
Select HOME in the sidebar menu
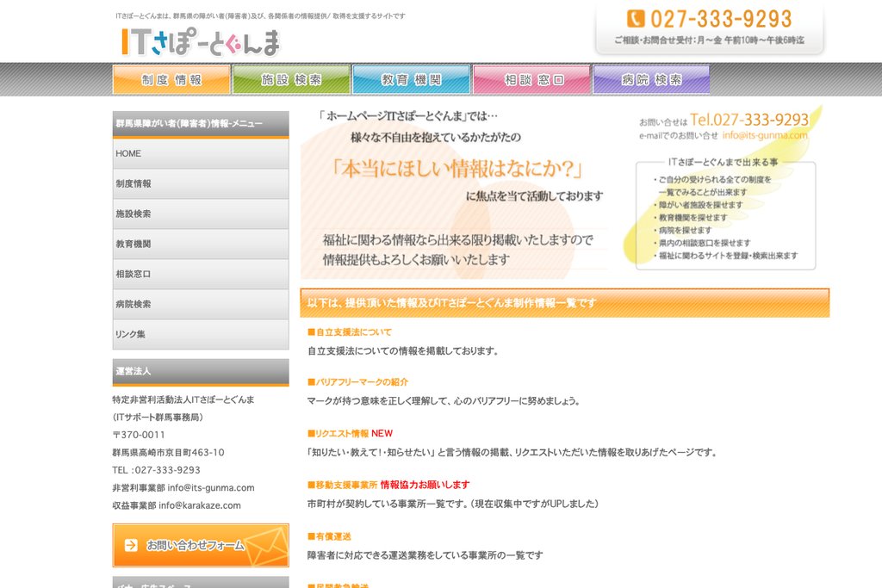click(x=201, y=153)
